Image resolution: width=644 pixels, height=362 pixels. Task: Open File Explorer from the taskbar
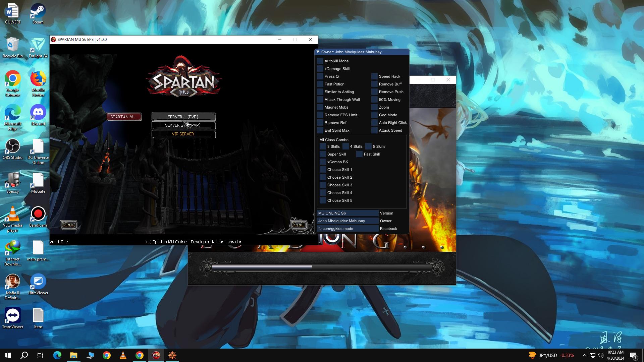coord(73,355)
